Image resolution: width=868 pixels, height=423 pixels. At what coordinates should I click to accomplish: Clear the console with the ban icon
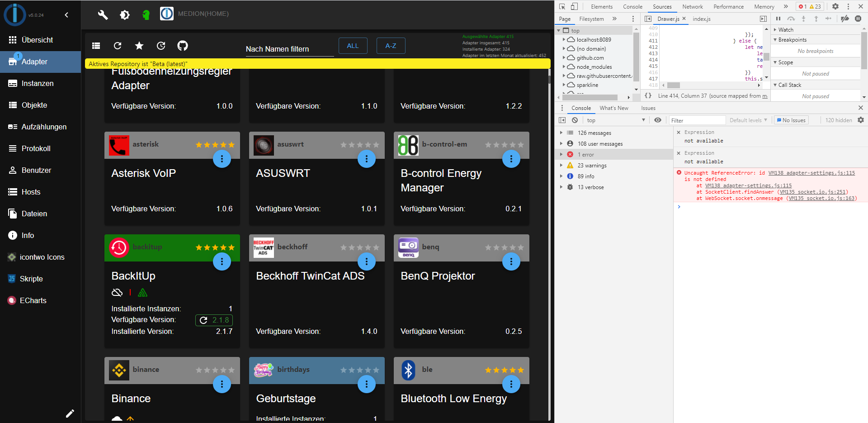click(575, 120)
